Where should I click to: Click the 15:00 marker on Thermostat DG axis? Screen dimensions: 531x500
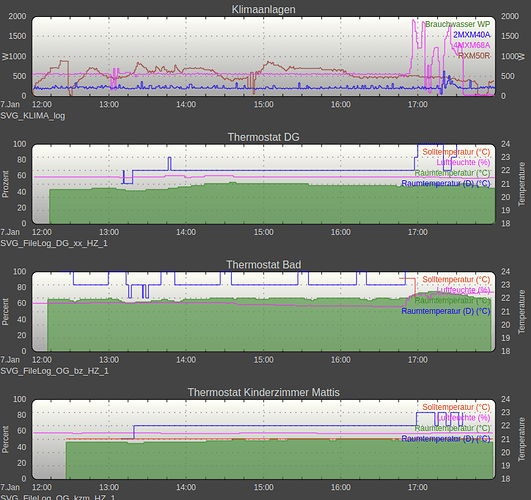263,232
